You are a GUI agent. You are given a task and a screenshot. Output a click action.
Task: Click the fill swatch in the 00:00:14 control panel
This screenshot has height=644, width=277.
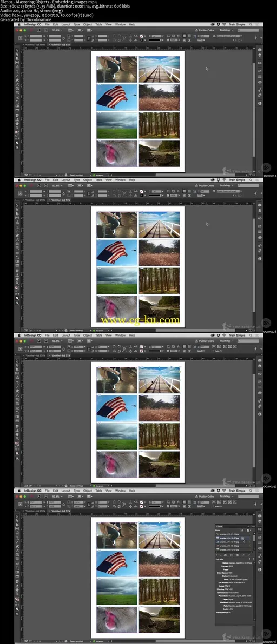[x=142, y=36]
